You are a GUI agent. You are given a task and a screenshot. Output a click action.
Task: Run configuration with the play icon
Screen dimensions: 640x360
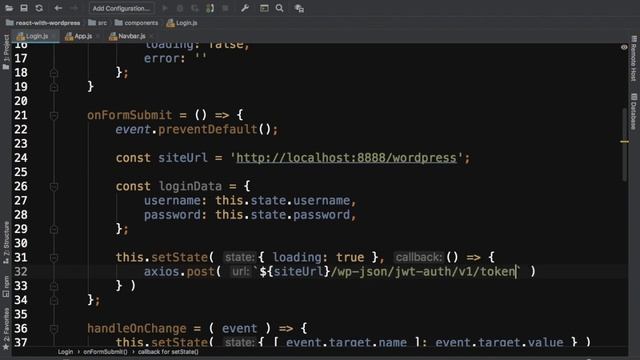click(165, 8)
